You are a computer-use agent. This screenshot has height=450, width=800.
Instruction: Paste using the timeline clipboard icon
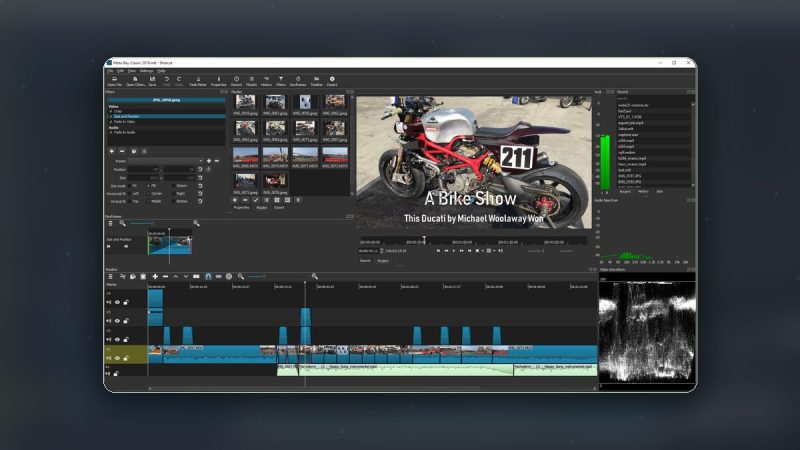coord(143,276)
